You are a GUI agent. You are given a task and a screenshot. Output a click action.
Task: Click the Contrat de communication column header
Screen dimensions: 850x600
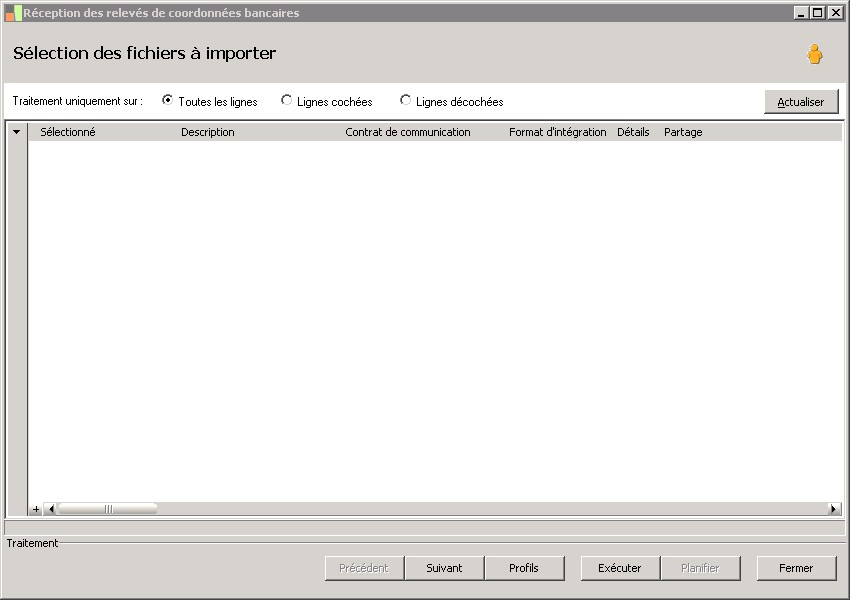[x=408, y=132]
